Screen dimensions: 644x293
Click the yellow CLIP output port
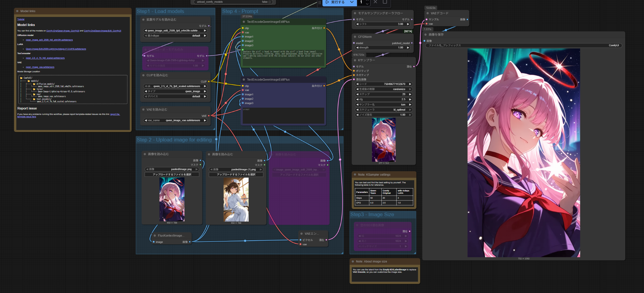pos(209,82)
